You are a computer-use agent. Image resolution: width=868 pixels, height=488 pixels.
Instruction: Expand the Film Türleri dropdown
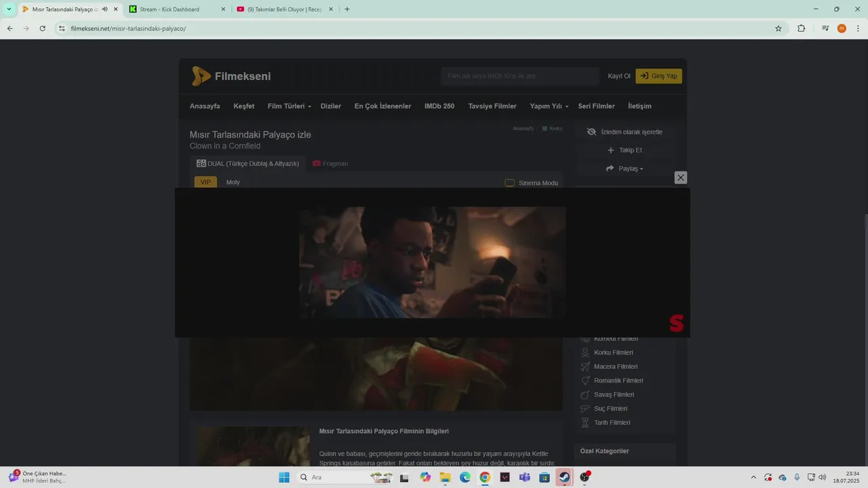tap(289, 106)
